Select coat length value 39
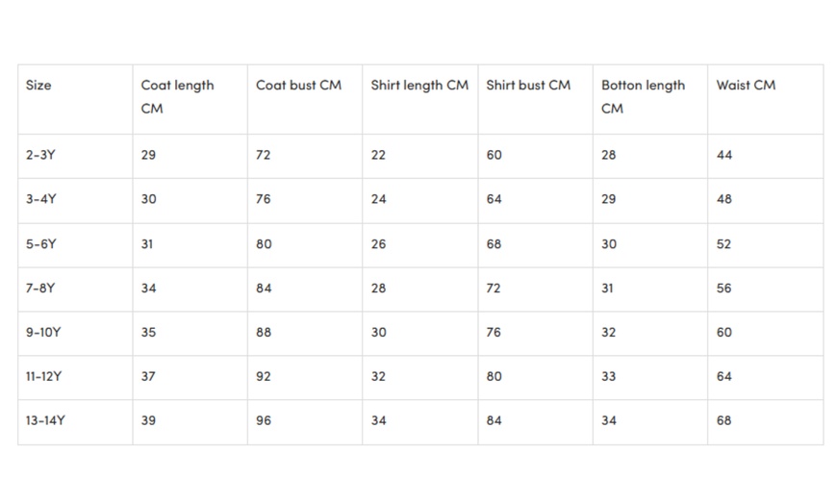 click(148, 421)
